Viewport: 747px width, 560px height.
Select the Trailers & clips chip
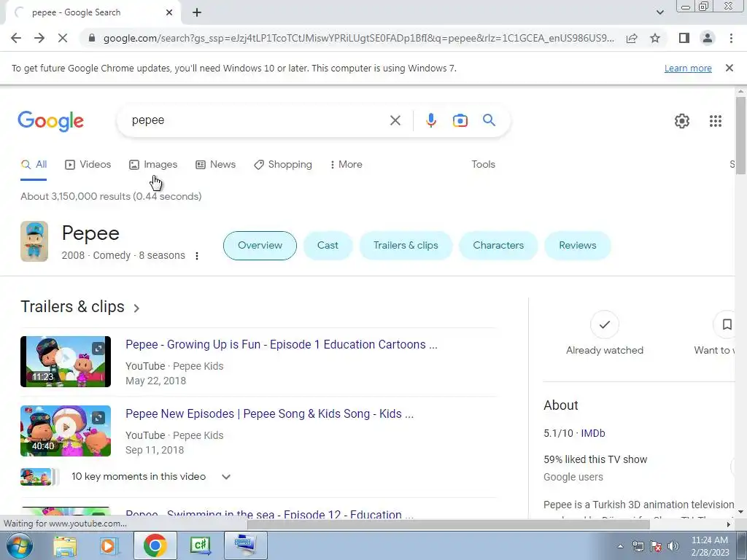click(406, 246)
